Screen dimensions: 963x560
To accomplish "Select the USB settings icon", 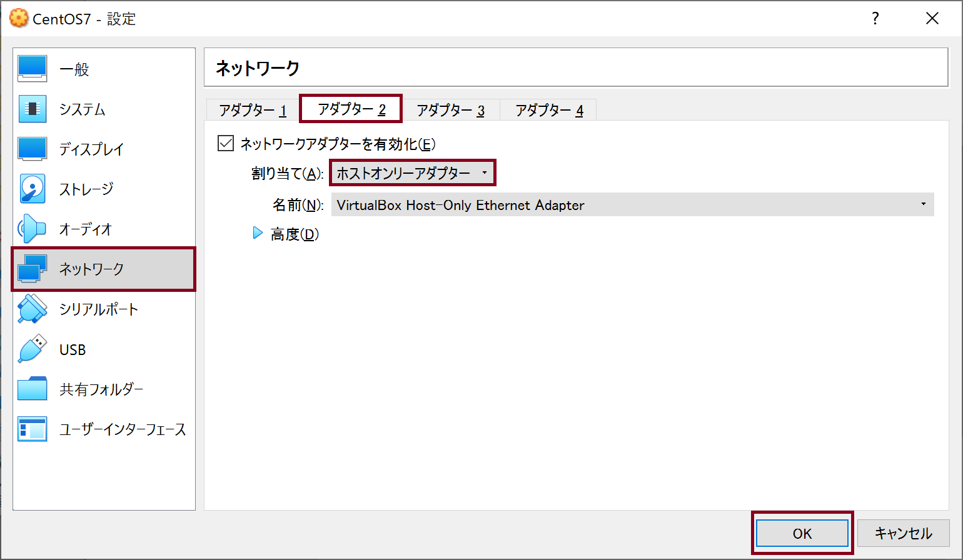I will (x=32, y=349).
